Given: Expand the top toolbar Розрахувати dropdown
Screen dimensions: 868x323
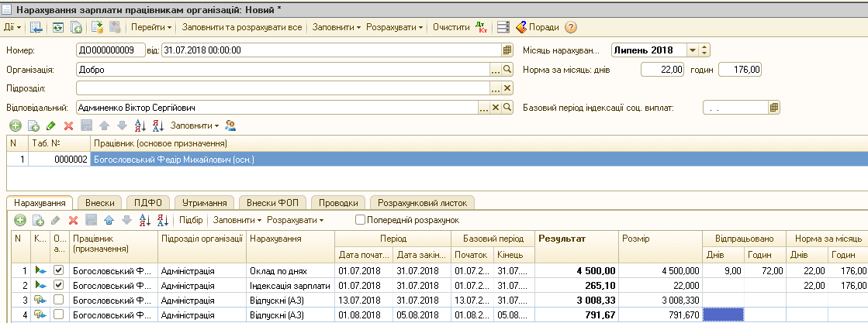Looking at the screenshot, I should (394, 27).
